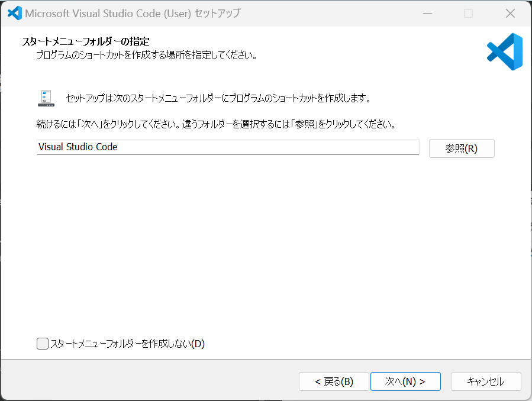Click the heading スタートメニューフォルダーの指定
Screen dimensions: 532x401
pyautogui.click(x=83, y=41)
